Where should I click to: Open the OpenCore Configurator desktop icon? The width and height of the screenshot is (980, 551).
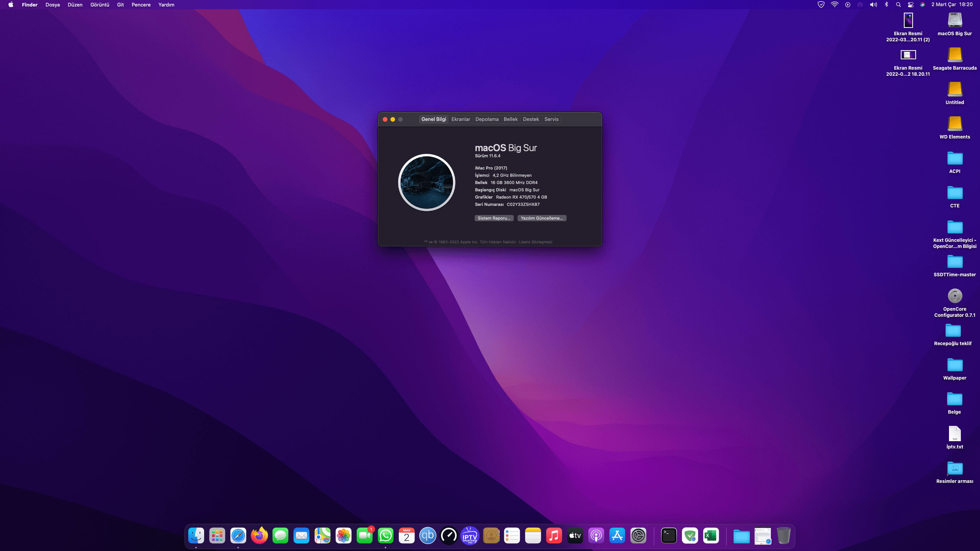click(955, 296)
